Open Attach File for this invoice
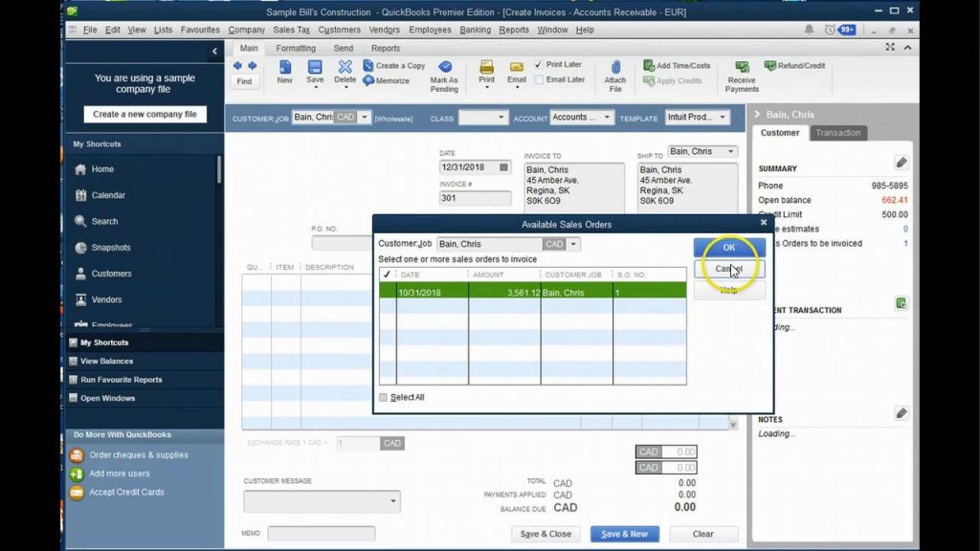The width and height of the screenshot is (980, 551). point(615,75)
